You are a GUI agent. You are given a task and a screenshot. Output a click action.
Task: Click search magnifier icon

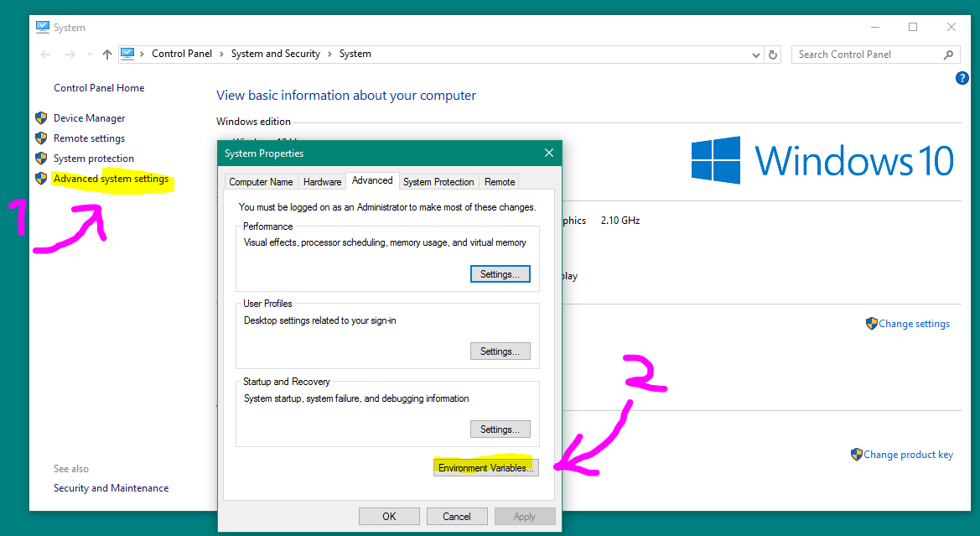[948, 55]
